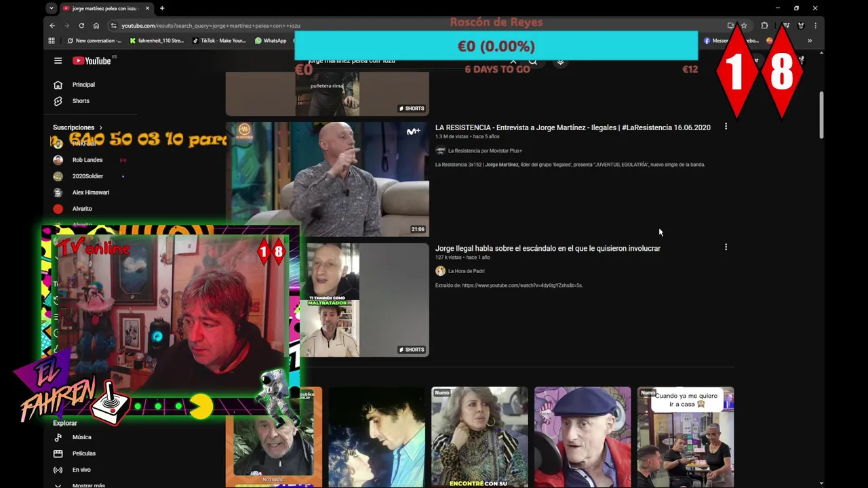Start voice search with microphone icon
Image resolution: width=868 pixels, height=488 pixels.
point(560,61)
